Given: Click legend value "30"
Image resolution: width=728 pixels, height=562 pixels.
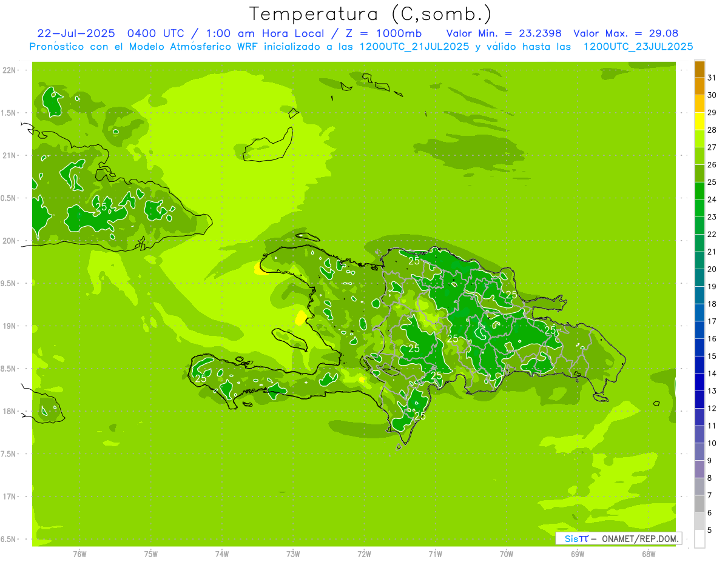Looking at the screenshot, I should (x=712, y=96).
